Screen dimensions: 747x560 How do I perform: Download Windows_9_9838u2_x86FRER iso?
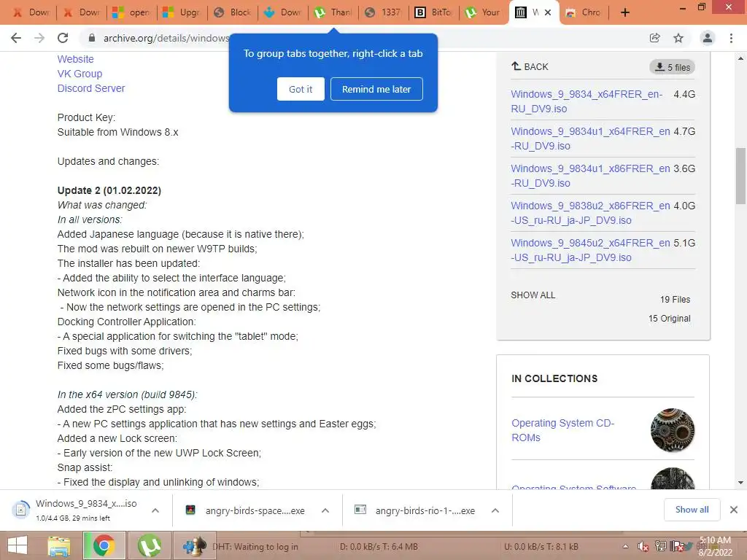click(590, 213)
